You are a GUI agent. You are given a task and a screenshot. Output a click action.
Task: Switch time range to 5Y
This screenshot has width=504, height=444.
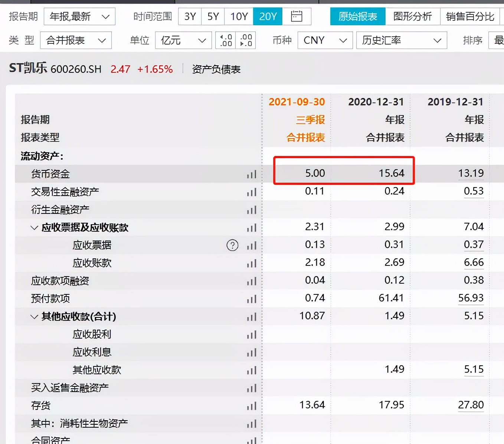click(x=212, y=16)
